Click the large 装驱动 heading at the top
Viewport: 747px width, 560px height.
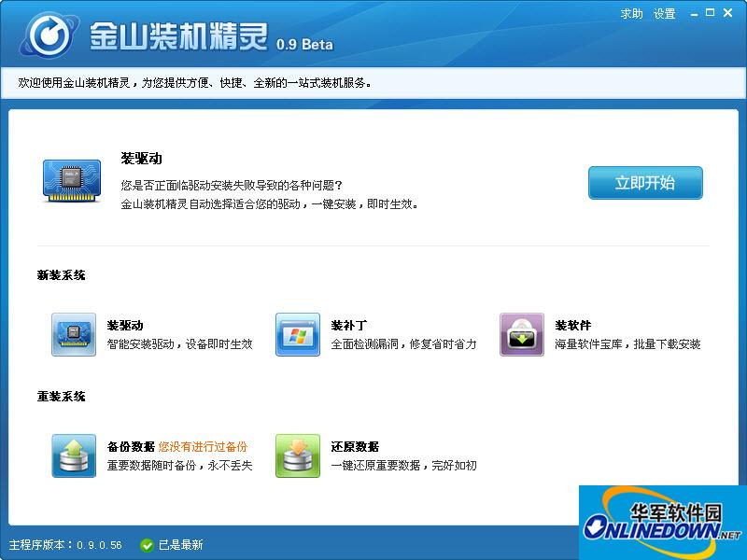coord(142,158)
